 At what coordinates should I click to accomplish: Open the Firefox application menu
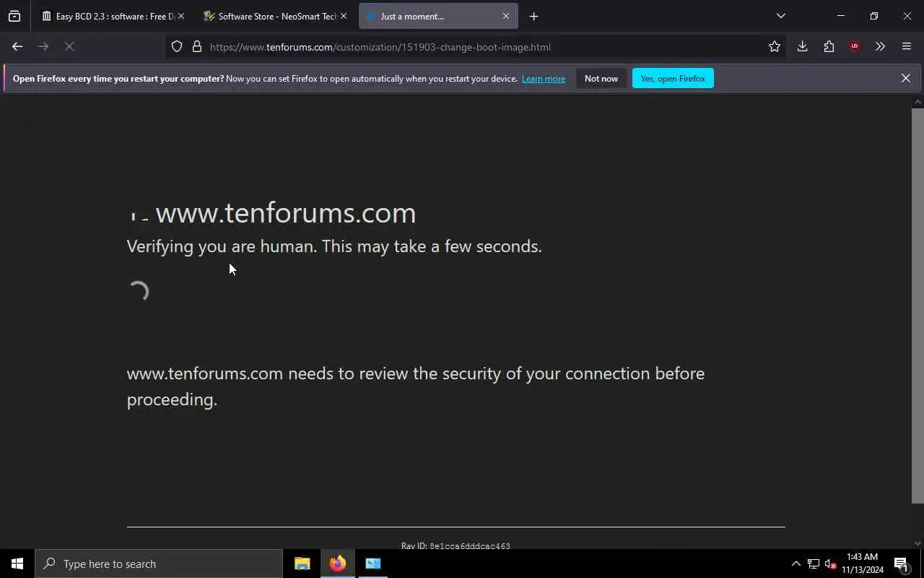(x=907, y=47)
